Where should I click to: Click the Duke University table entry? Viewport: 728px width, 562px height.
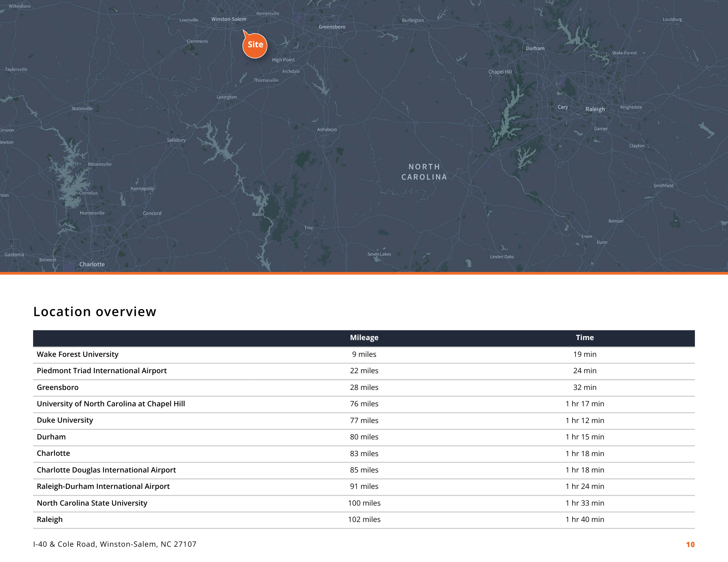pos(65,420)
